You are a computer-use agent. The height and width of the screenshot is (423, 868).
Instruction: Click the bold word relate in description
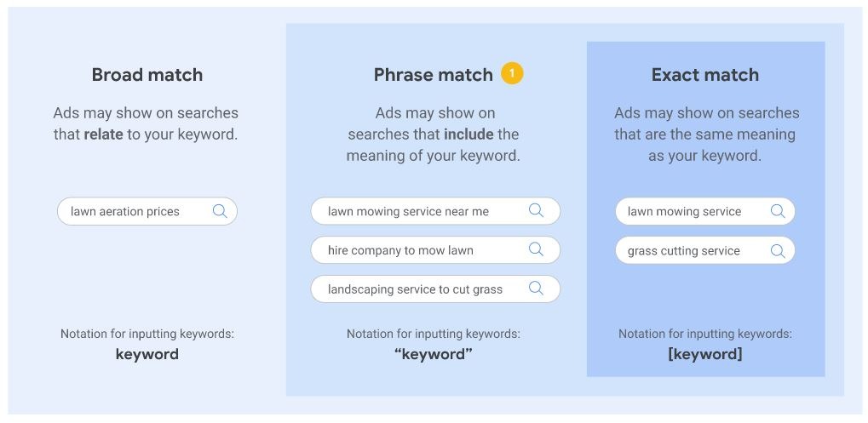pos(104,134)
